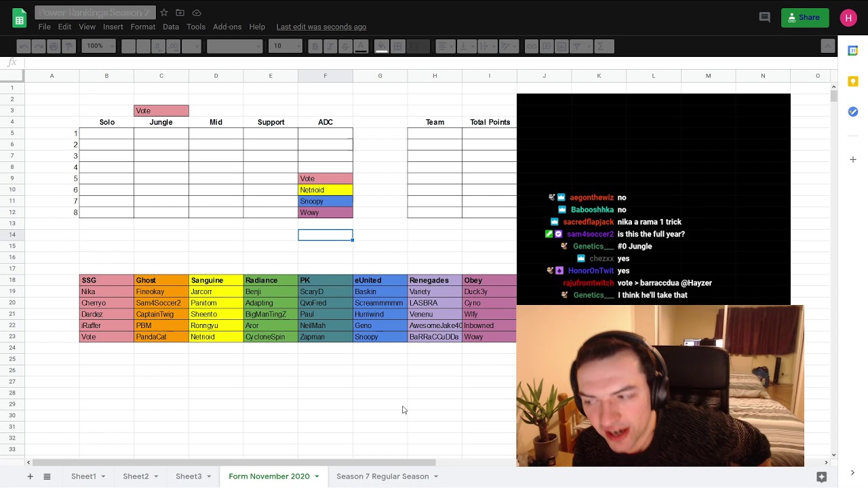Viewport: 868px width, 488px height.
Task: Click the Merge cells toolbar button
Action: coord(418,46)
